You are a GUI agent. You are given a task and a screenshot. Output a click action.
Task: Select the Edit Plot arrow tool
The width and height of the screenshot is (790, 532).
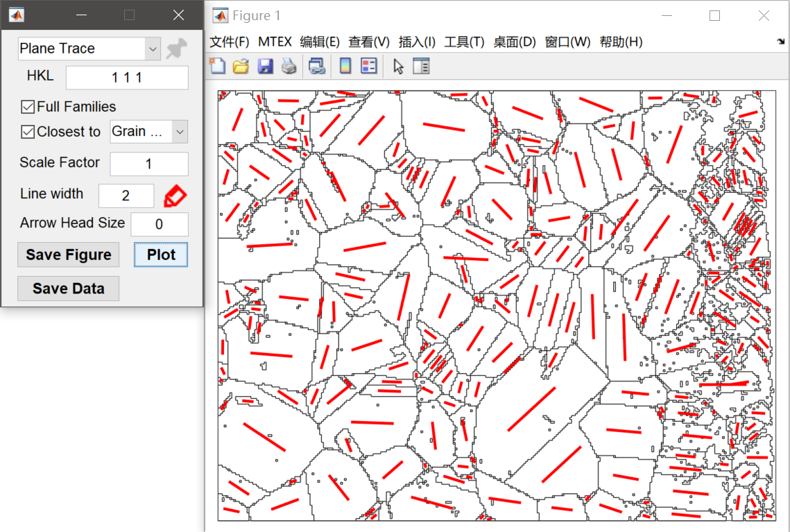click(x=398, y=66)
